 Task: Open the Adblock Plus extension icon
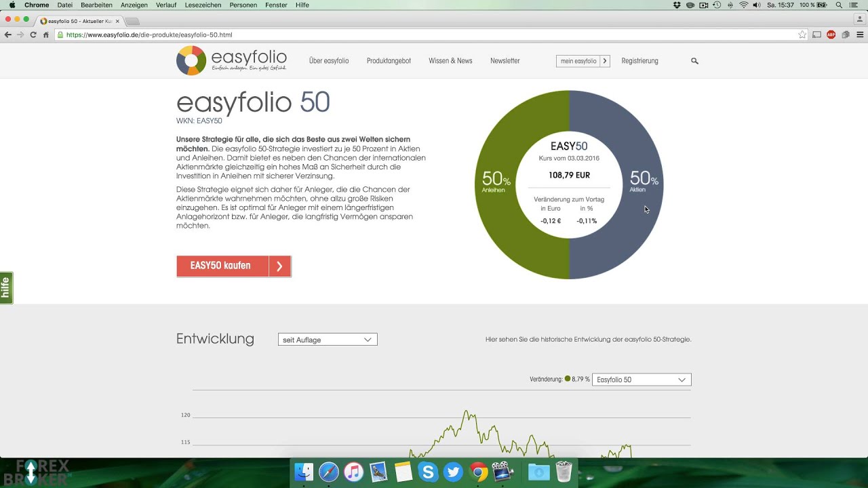pyautogui.click(x=831, y=35)
